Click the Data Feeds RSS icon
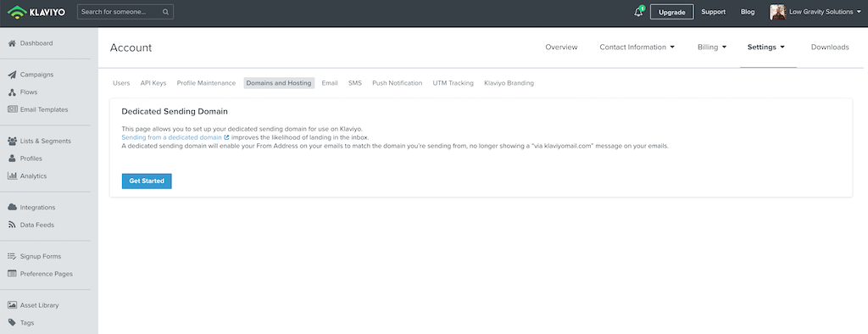This screenshot has width=868, height=334. 12,225
